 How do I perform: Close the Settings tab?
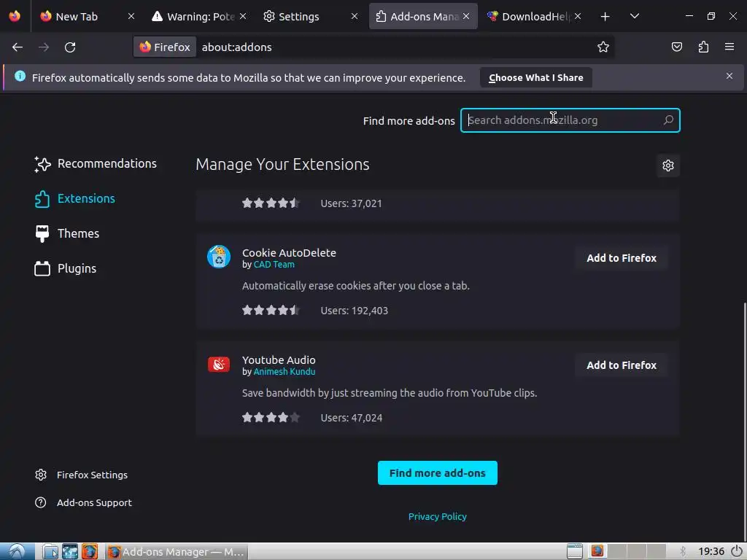pos(355,16)
